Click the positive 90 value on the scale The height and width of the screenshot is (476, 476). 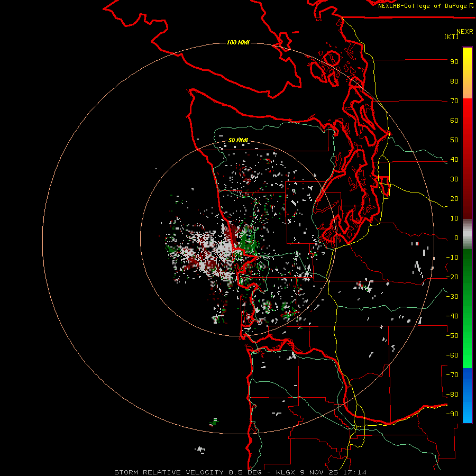click(x=454, y=62)
